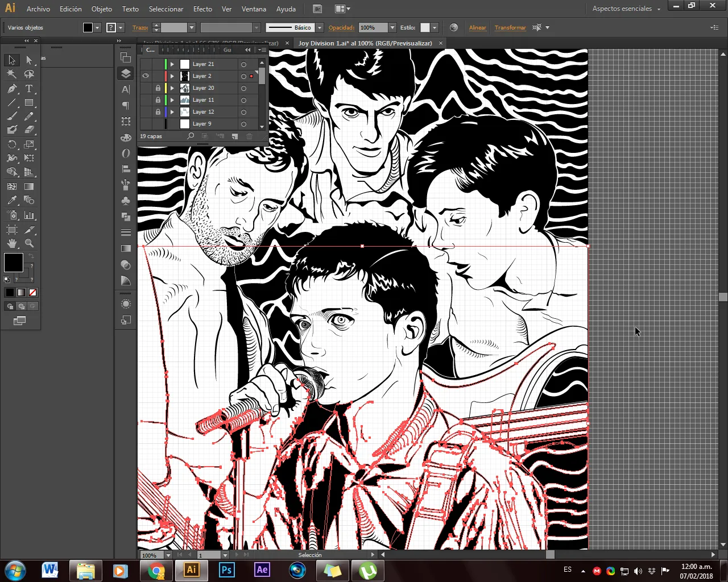Switch to Joy Division 1.ai 100% tab

(365, 43)
